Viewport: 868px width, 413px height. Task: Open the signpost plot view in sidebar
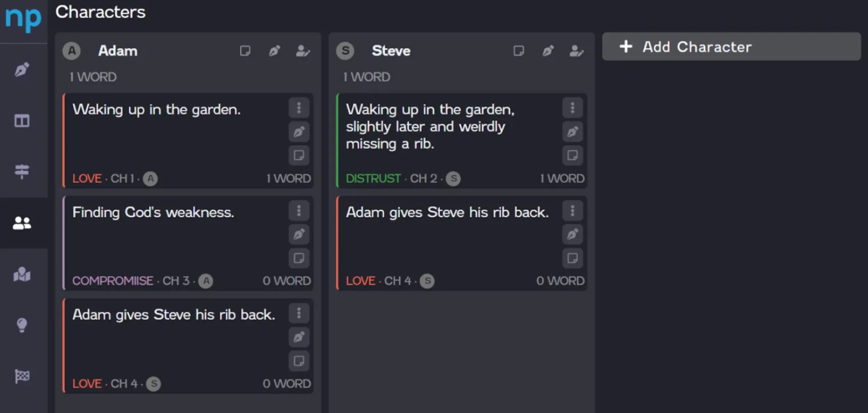click(x=22, y=172)
